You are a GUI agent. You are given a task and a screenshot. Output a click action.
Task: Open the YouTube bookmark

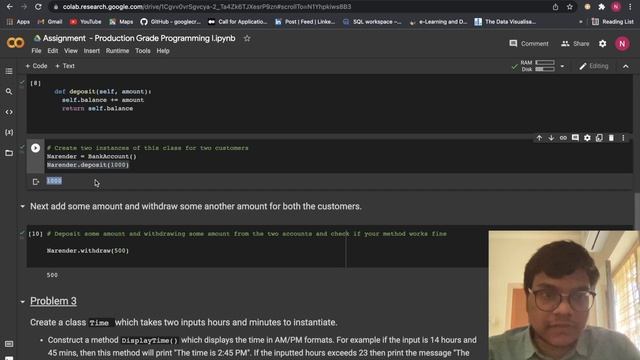(85, 22)
